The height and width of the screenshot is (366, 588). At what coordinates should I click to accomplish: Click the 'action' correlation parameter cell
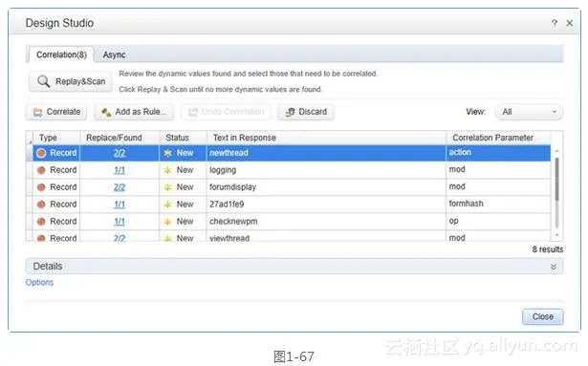498,153
